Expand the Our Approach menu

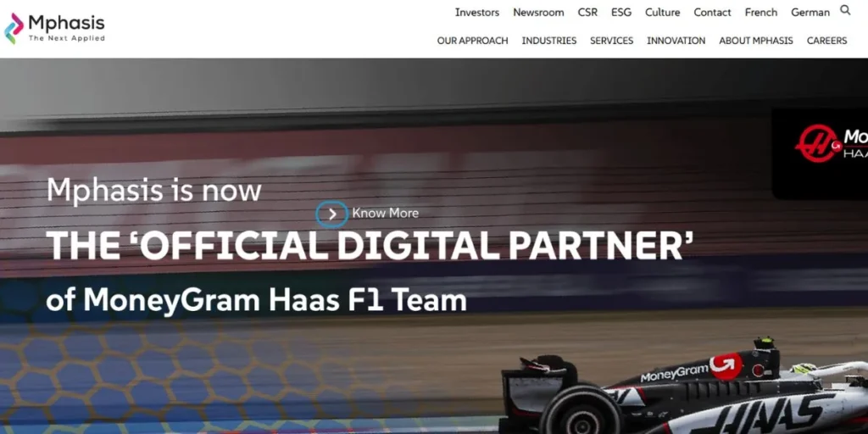pyautogui.click(x=472, y=41)
